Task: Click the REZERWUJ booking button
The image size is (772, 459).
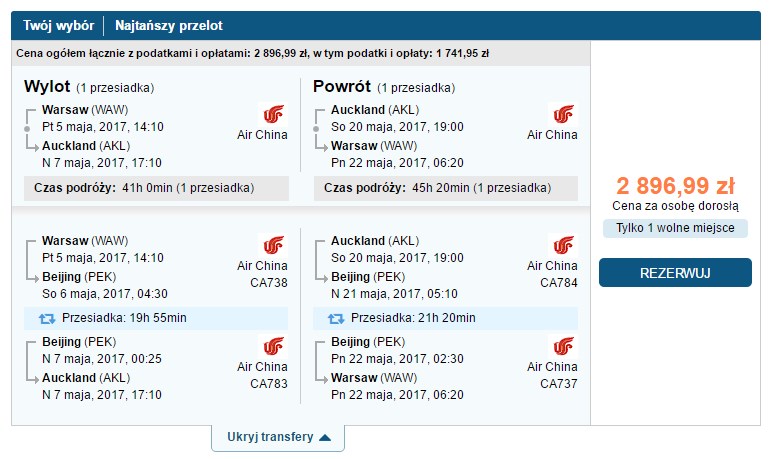Action: 675,272
